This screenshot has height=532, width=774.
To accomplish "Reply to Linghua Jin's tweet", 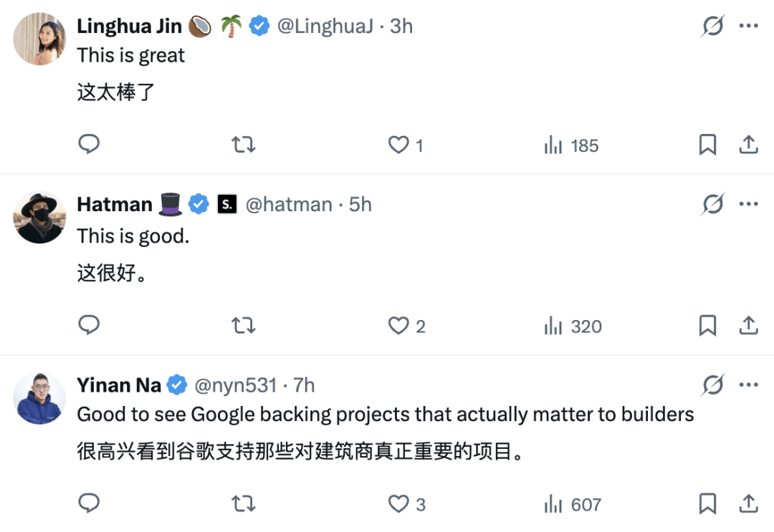I will point(88,145).
